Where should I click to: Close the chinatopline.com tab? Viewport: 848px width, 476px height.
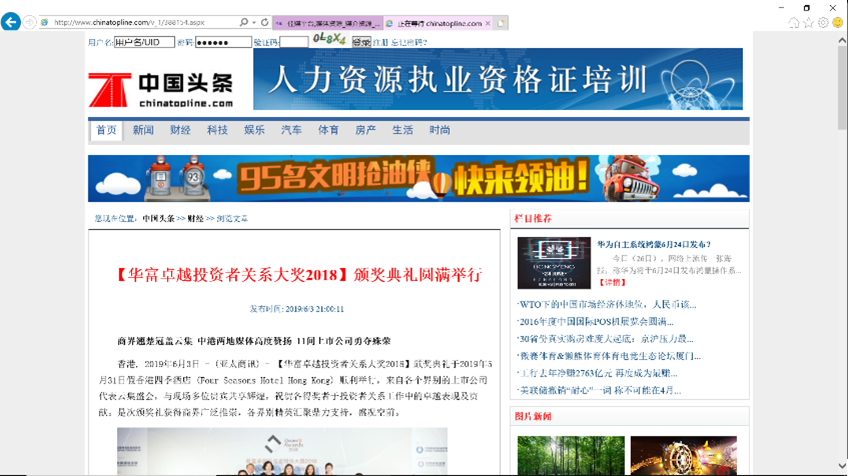tap(488, 23)
